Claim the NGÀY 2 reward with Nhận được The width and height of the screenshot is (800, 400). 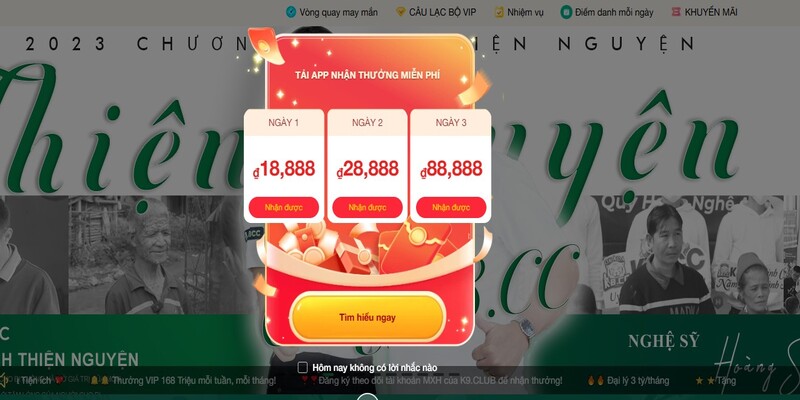coord(367,207)
